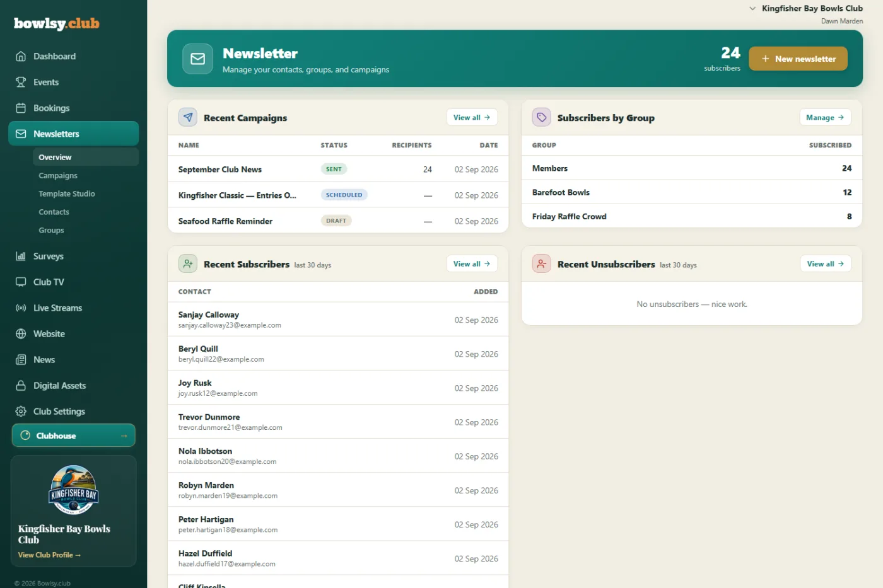Click the Website globe icon
The width and height of the screenshot is (883, 588).
click(x=21, y=333)
